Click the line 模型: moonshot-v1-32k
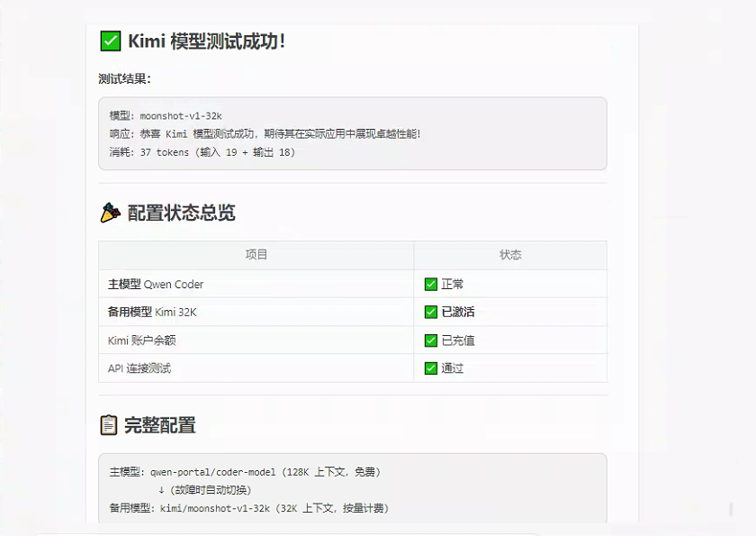 pyautogui.click(x=166, y=116)
